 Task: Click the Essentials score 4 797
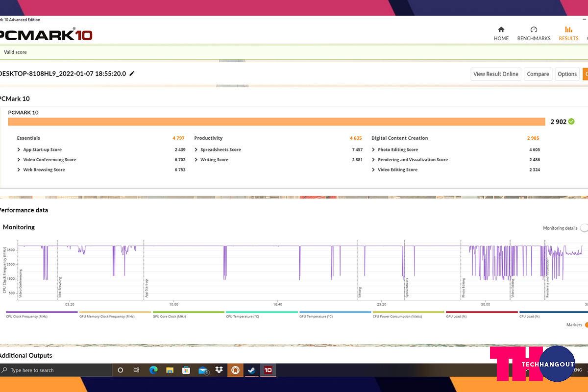[179, 138]
